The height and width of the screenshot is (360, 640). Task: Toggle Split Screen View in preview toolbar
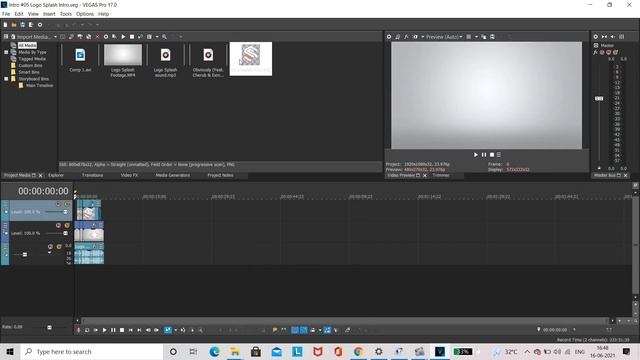415,37
